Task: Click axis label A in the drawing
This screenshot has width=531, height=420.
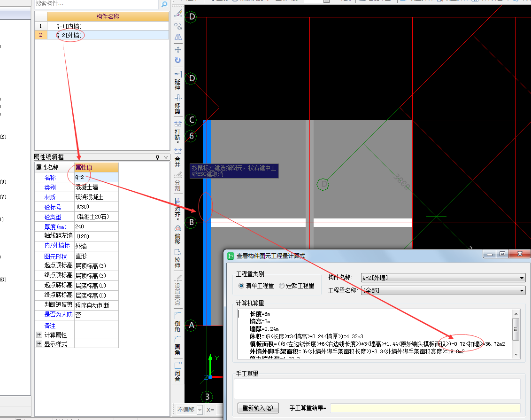Action: (x=192, y=326)
